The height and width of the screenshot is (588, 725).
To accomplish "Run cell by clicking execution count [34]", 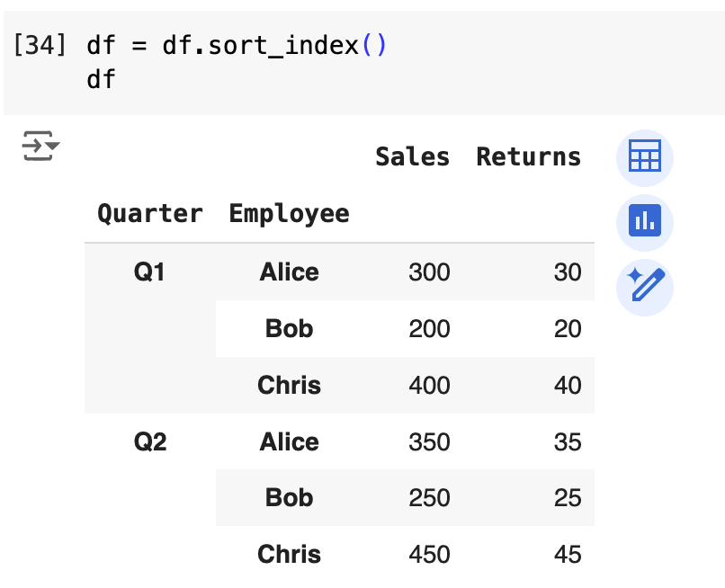I will 40,45.
